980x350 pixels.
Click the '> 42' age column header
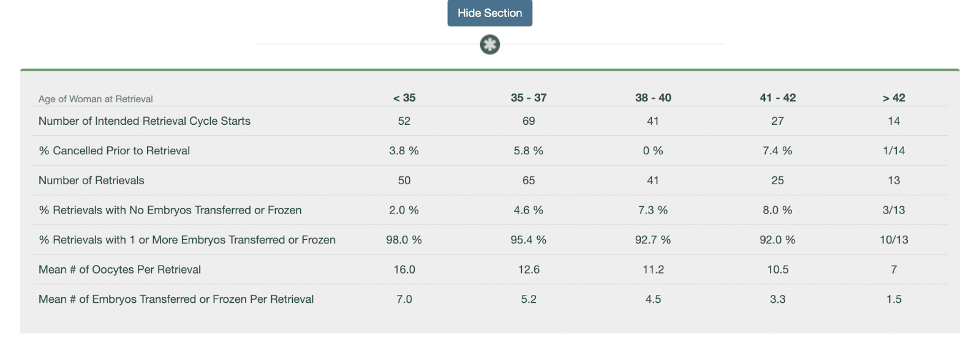(x=894, y=98)
